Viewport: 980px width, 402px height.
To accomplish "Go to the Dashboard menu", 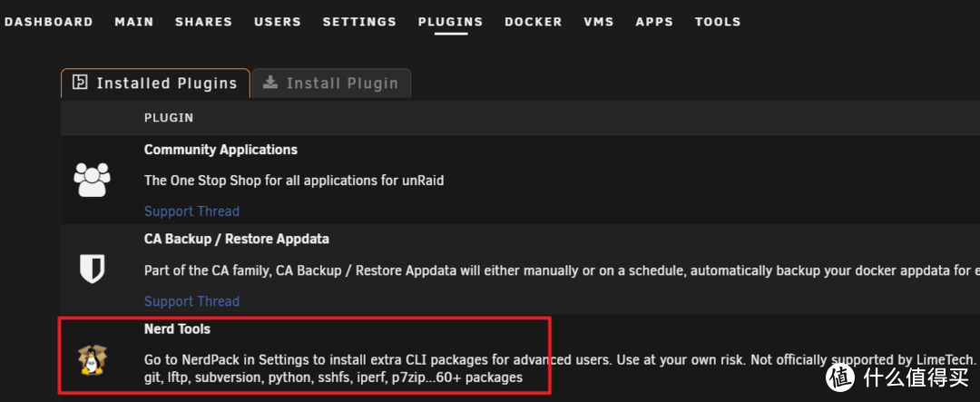I will pyautogui.click(x=48, y=22).
